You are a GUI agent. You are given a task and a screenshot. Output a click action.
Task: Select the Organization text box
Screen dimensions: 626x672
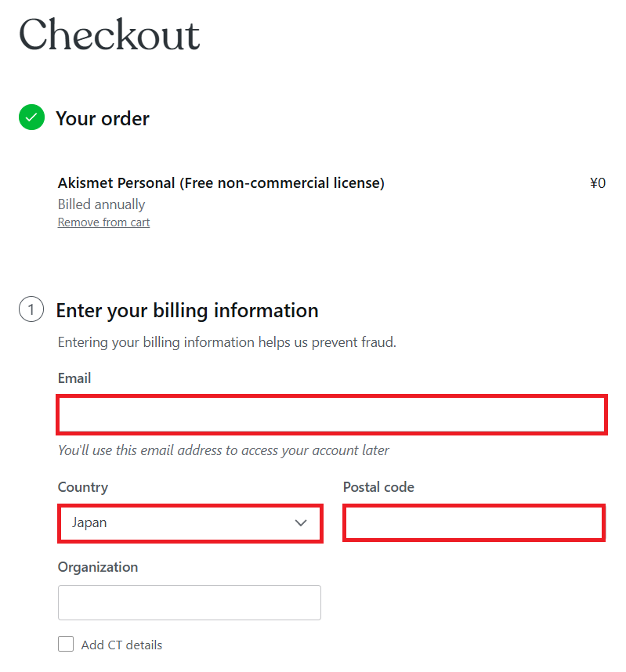click(x=190, y=602)
